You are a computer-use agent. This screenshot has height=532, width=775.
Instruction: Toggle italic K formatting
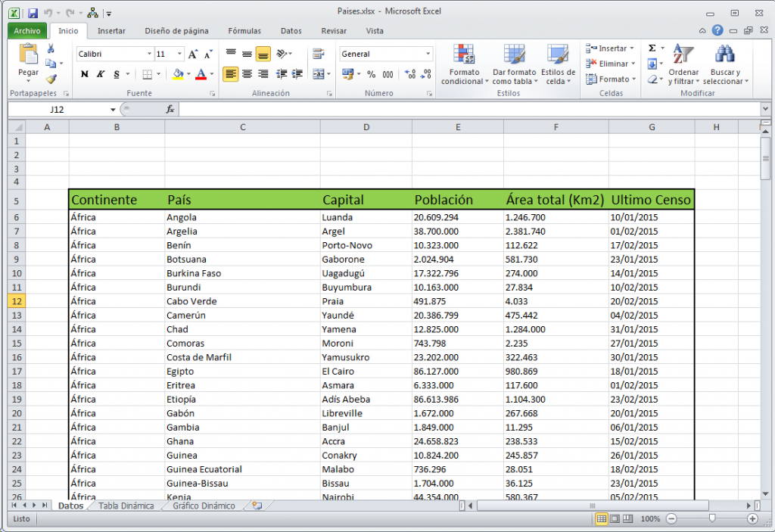coord(101,74)
